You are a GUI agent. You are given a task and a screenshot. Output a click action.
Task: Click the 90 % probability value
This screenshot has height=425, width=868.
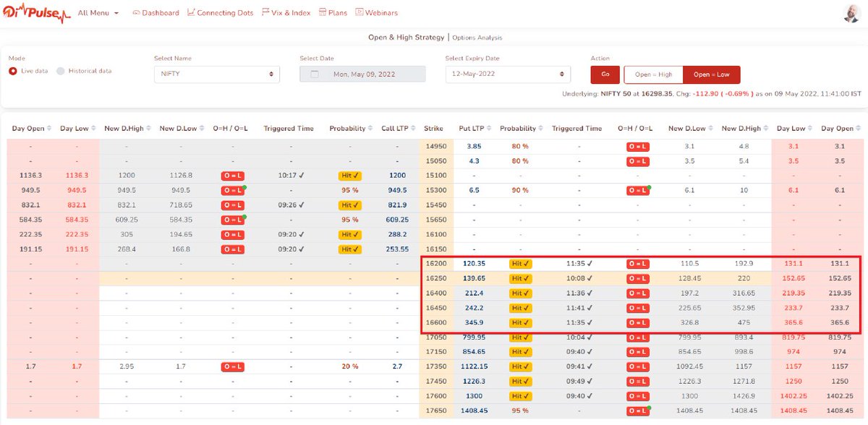click(x=521, y=190)
